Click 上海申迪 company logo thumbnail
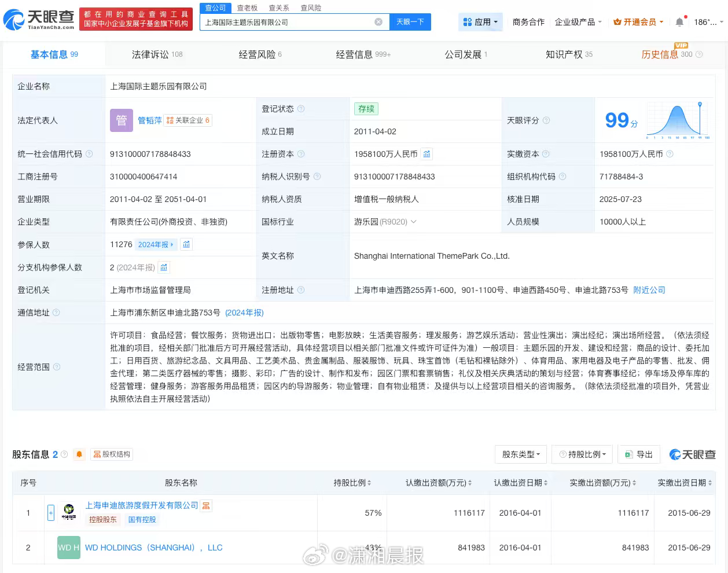The height and width of the screenshot is (573, 728). [69, 512]
